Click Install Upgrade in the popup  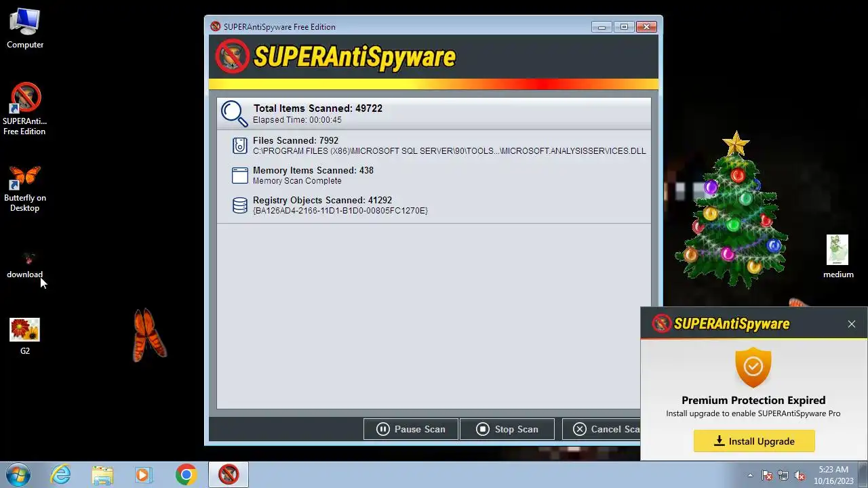pyautogui.click(x=754, y=441)
